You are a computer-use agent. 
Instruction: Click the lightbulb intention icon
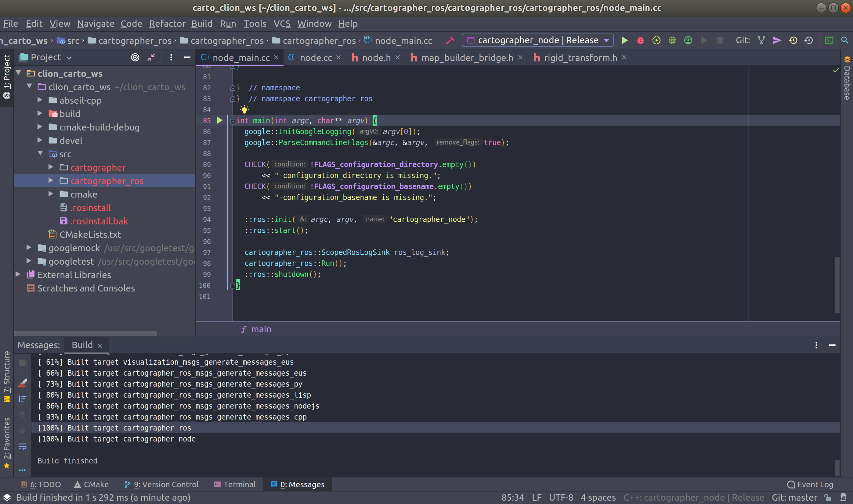[x=244, y=109]
